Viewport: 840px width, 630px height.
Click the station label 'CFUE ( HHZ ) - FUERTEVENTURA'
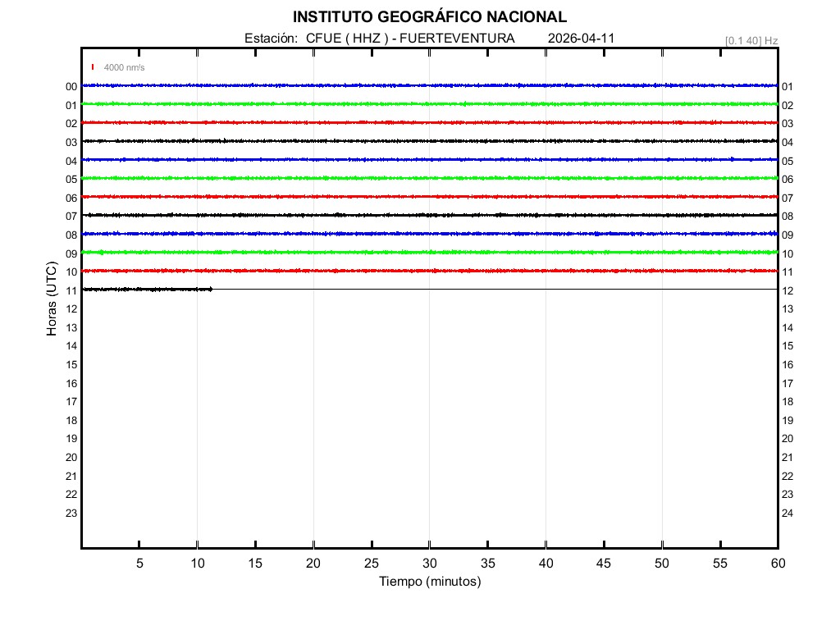click(410, 39)
